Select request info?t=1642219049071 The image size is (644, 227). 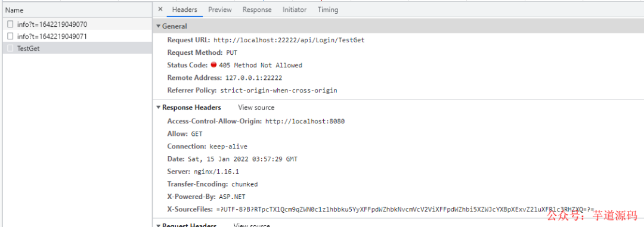coord(77,36)
